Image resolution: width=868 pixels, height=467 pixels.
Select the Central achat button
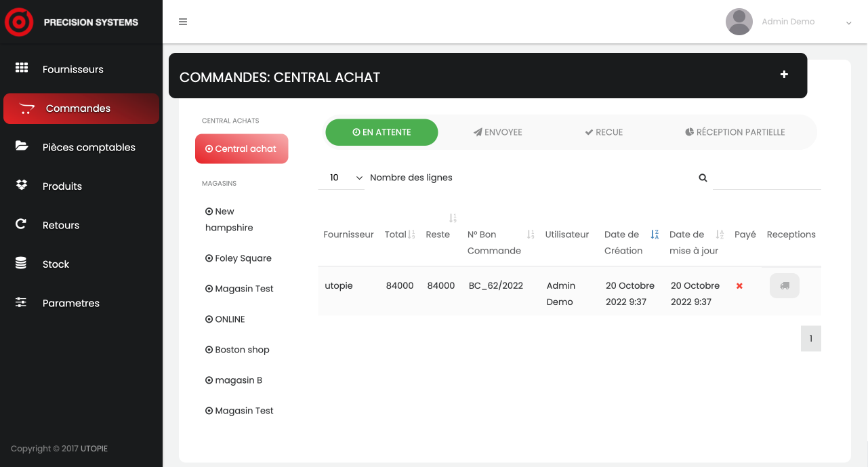pyautogui.click(x=241, y=148)
